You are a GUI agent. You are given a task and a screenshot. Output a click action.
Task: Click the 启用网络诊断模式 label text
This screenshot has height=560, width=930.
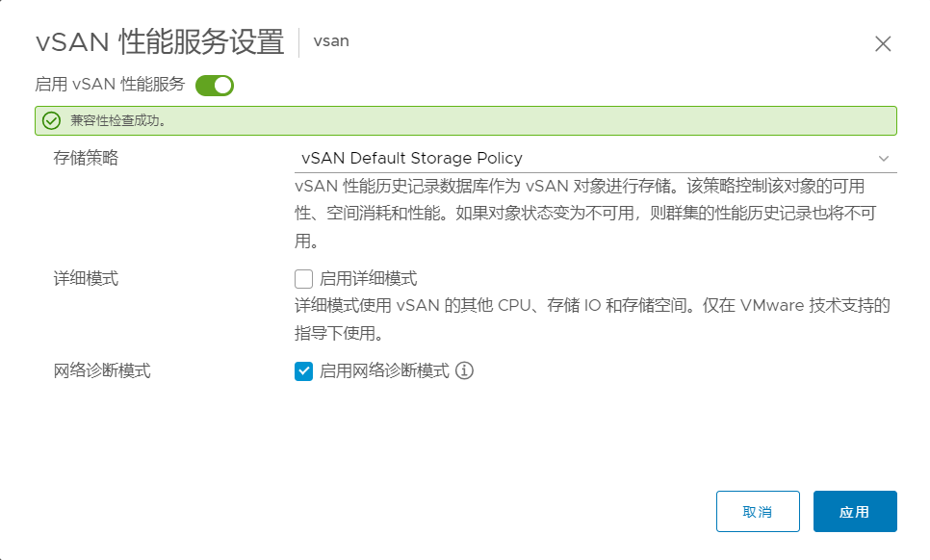(x=384, y=371)
